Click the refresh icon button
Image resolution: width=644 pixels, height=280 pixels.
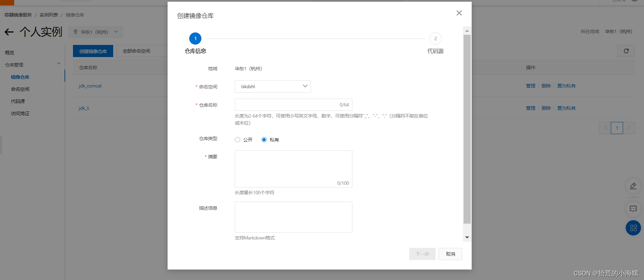[626, 51]
